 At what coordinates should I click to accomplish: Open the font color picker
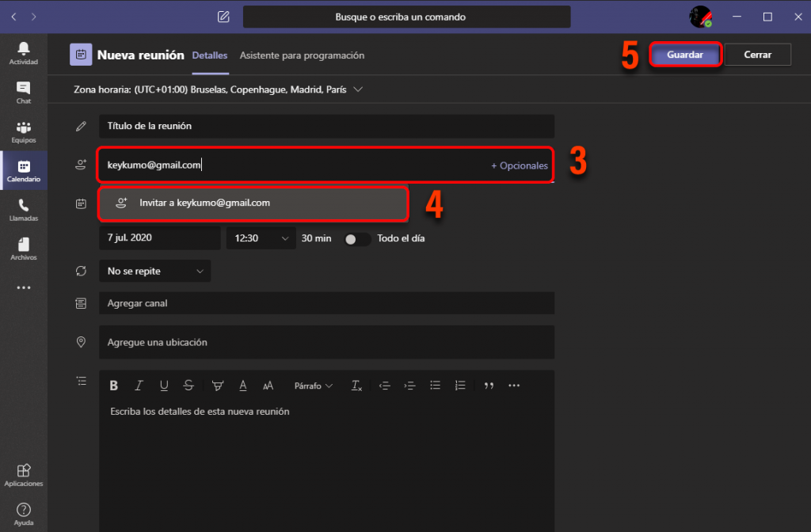(243, 386)
